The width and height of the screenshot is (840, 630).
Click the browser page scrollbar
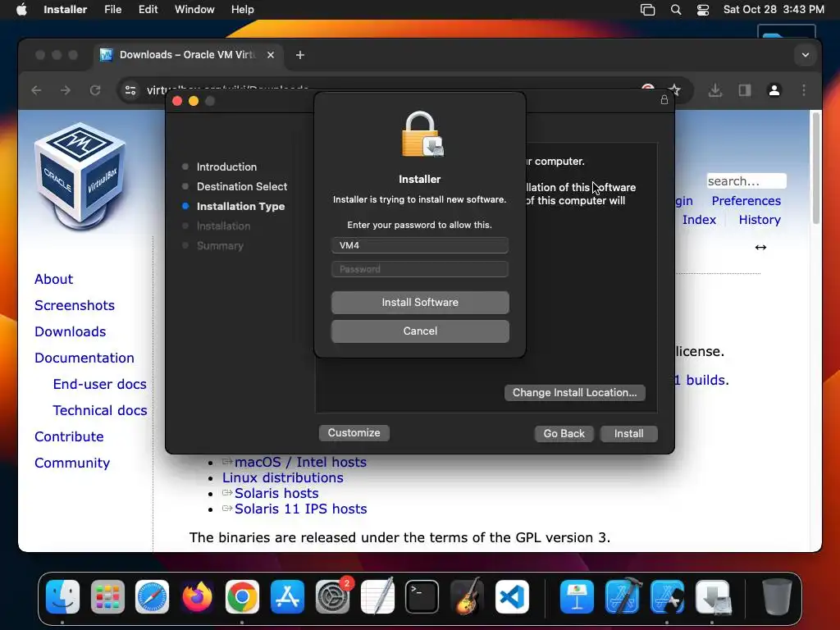pyautogui.click(x=816, y=168)
